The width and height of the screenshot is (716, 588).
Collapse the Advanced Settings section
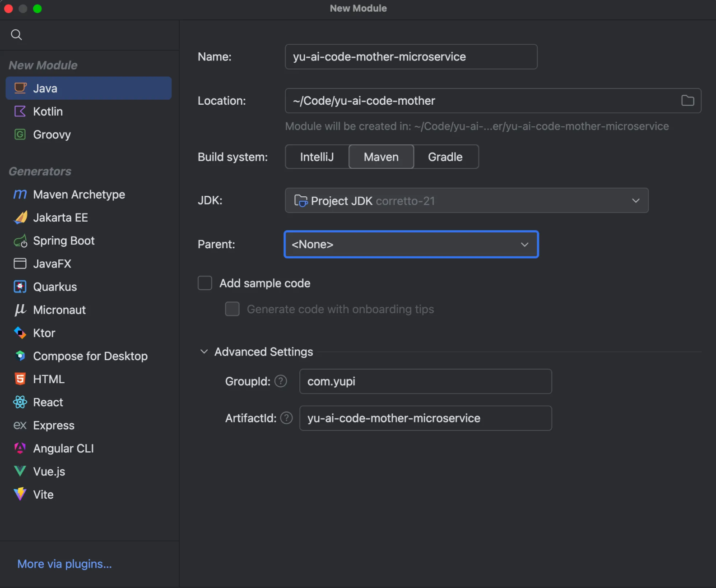(x=204, y=352)
